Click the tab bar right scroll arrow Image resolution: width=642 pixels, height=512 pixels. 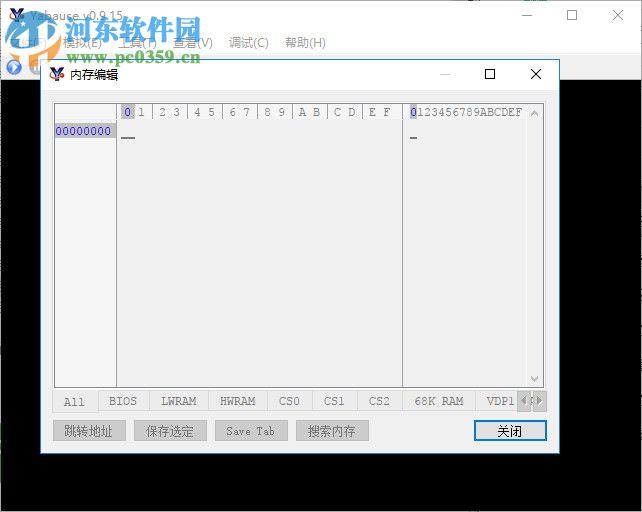click(540, 401)
